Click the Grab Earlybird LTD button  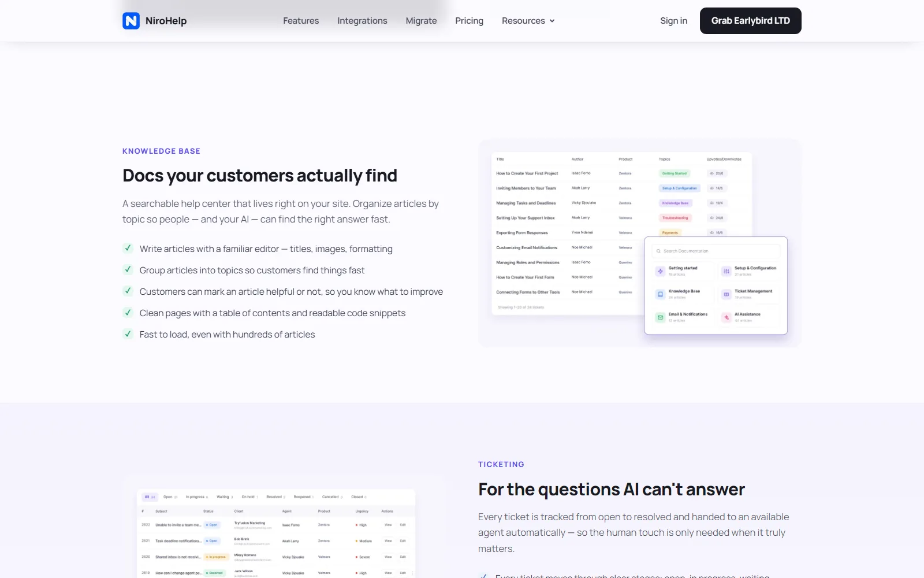(x=750, y=21)
